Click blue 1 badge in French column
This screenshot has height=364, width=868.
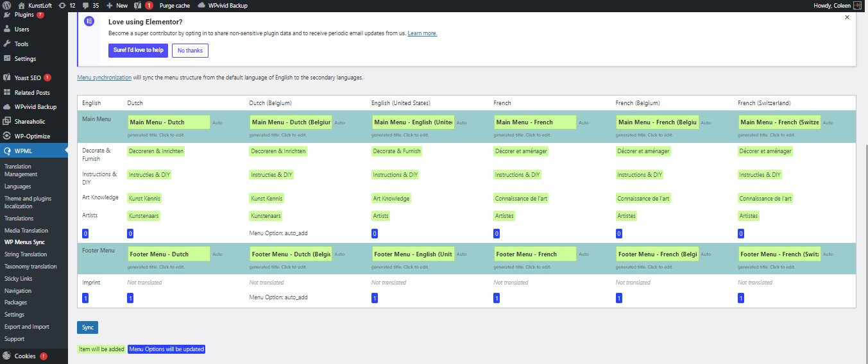tap(497, 298)
